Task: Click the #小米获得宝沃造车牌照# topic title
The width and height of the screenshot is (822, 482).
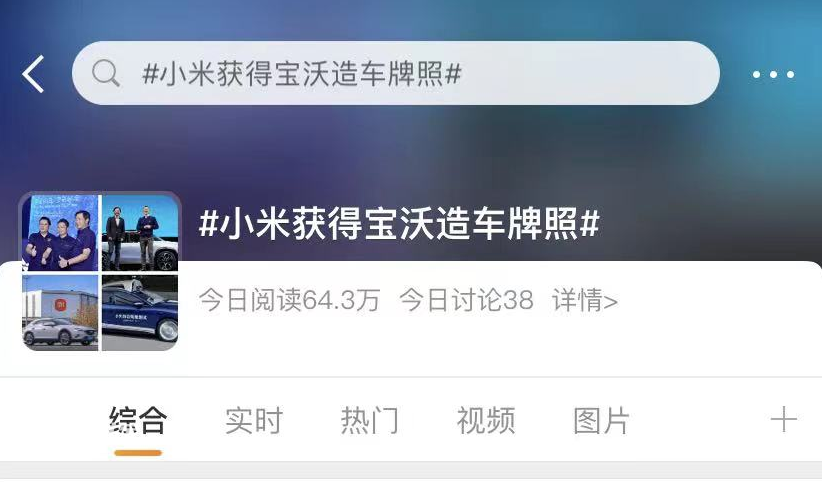Action: point(399,223)
